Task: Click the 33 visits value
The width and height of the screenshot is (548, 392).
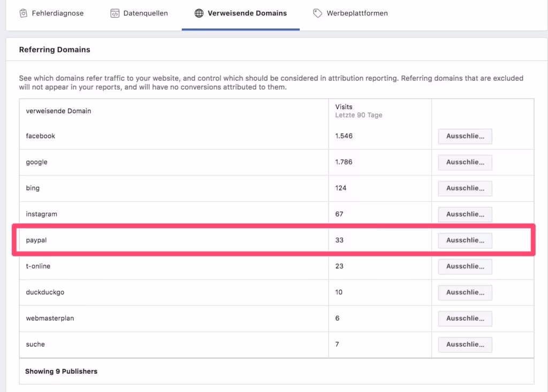Action: coord(339,240)
